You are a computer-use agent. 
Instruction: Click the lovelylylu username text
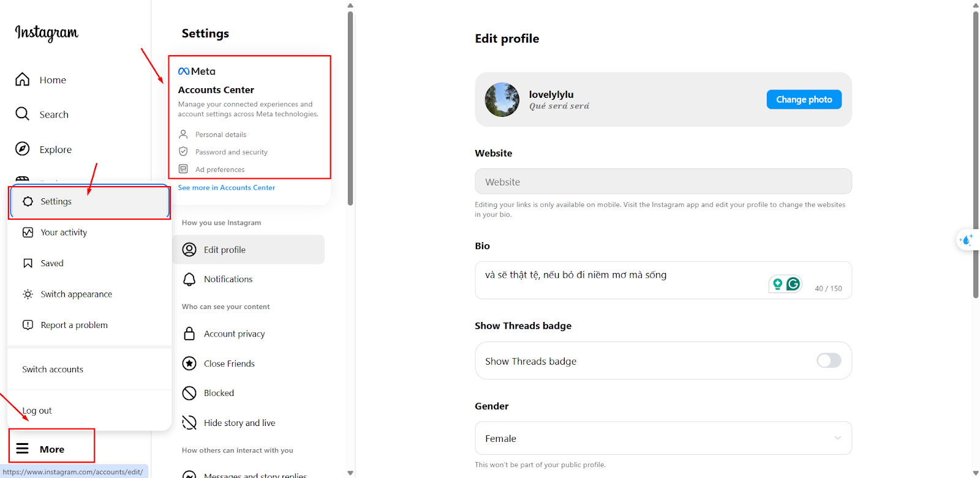(551, 94)
